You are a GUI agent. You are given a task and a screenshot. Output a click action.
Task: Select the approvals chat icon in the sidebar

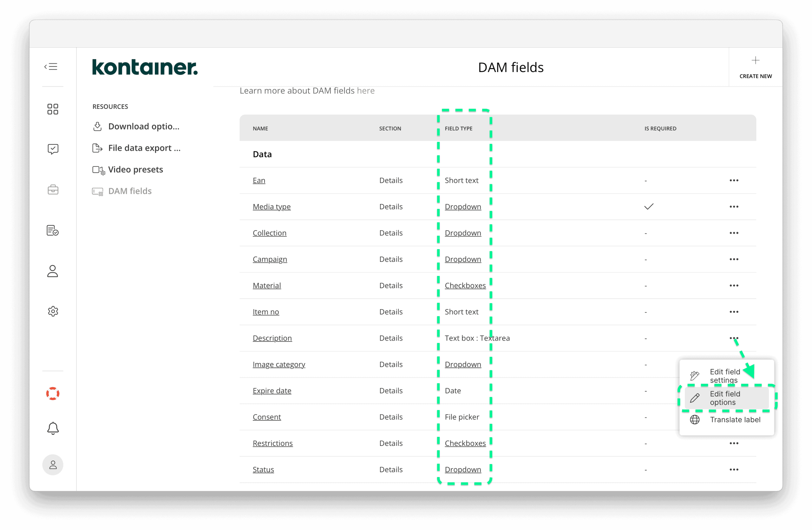[53, 149]
